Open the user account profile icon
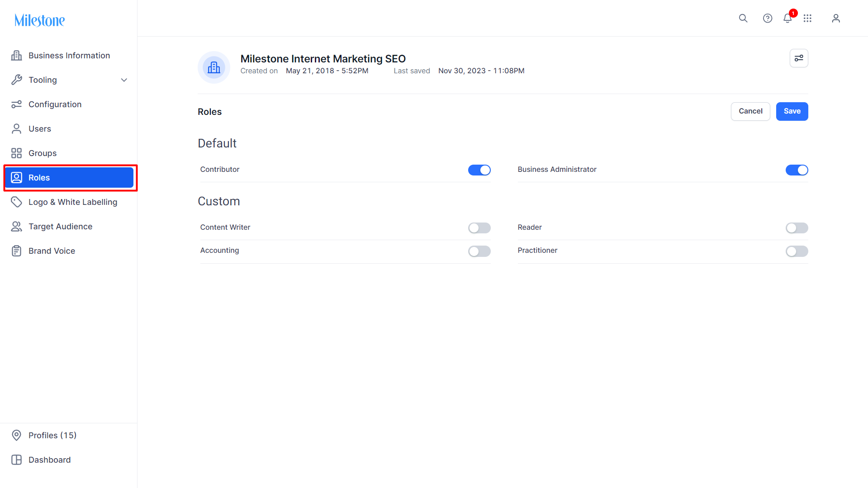The width and height of the screenshot is (868, 488). 836,18
